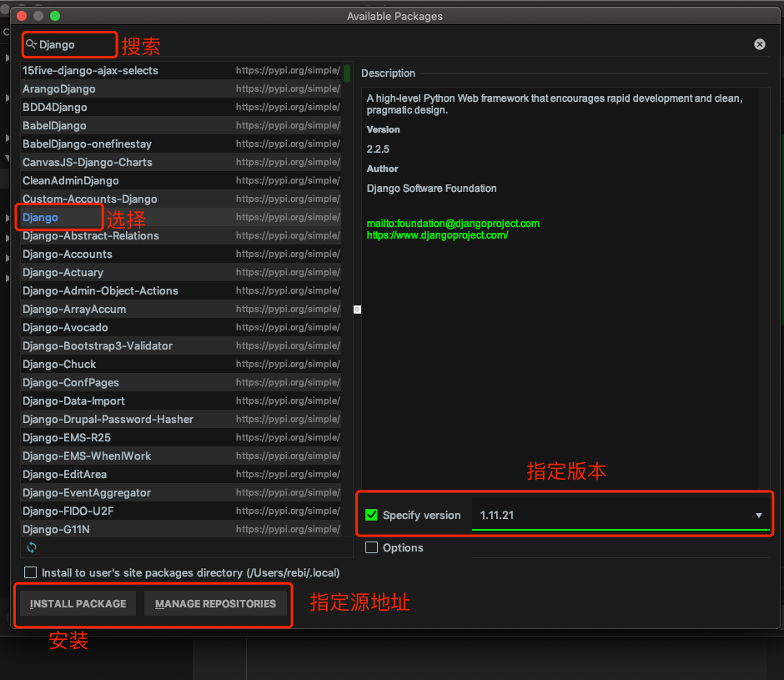The width and height of the screenshot is (784, 680).
Task: Select Django-Accounts package
Action: (x=181, y=254)
